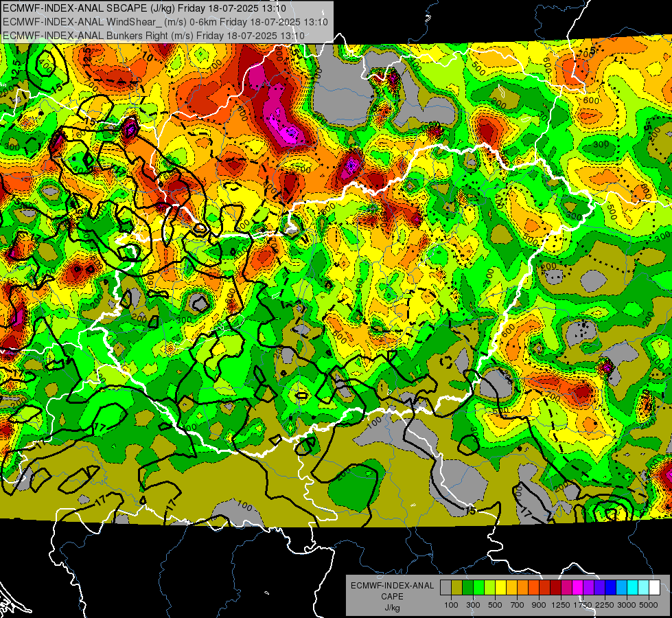The height and width of the screenshot is (618, 672).
Task: Click the legend tick label 100
Action: pyautogui.click(x=451, y=605)
